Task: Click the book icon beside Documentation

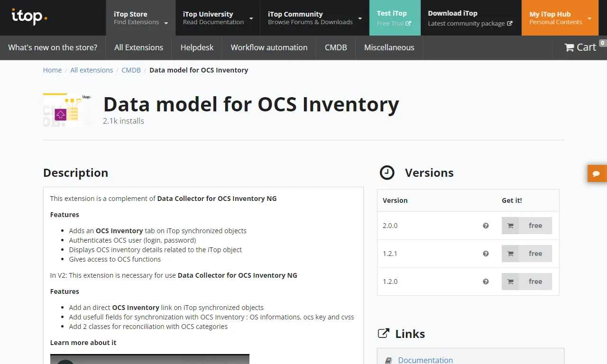Action: click(389, 361)
